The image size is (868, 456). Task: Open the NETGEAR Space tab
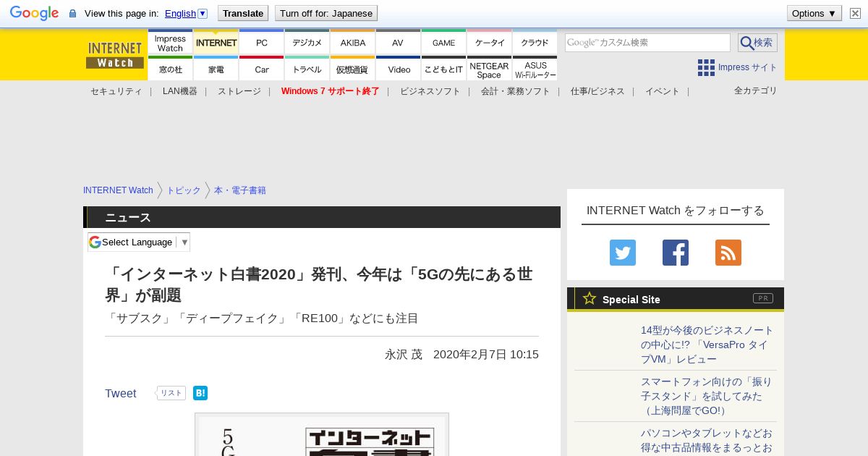[490, 69]
